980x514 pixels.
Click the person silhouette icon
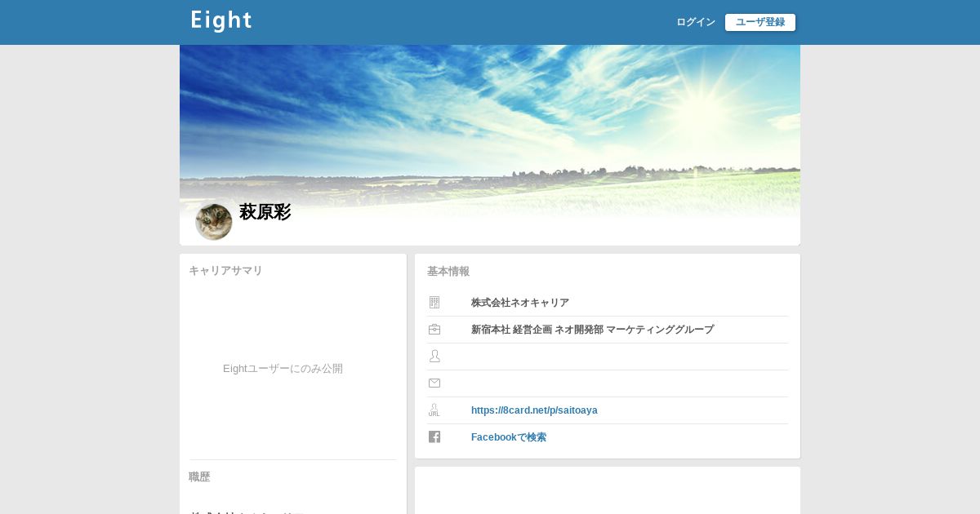(434, 357)
